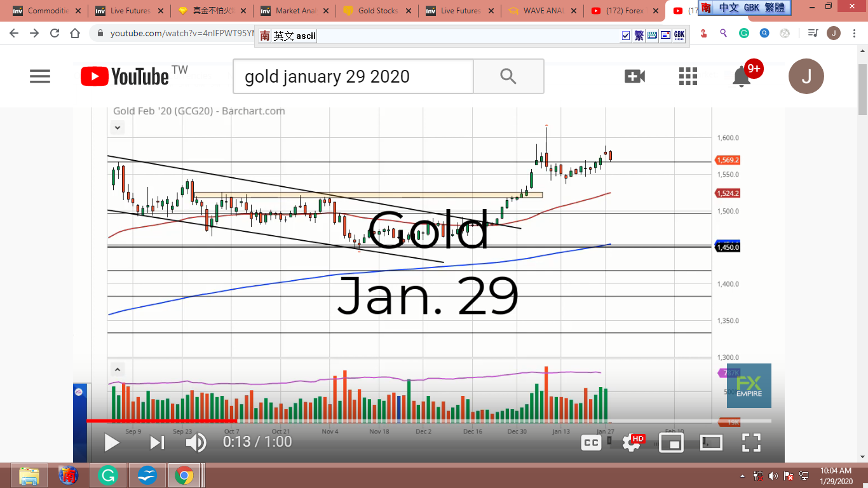
Task: Click the page vertical scrollbar
Action: 862,89
